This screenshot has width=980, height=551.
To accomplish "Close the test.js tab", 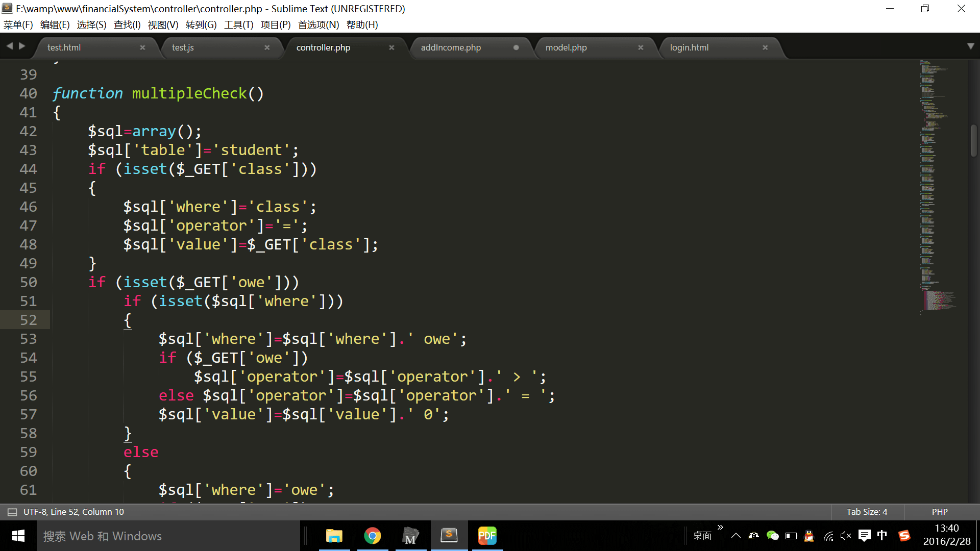I will coord(267,47).
